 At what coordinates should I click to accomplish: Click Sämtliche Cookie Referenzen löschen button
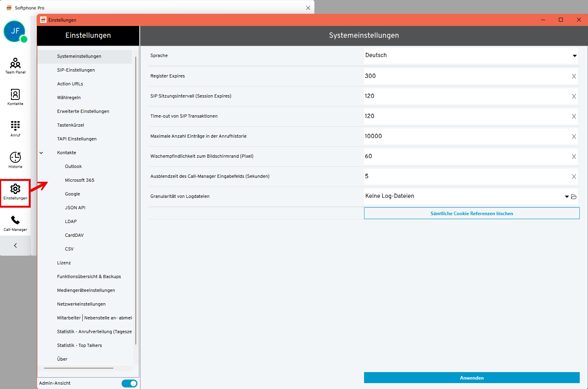pos(472,214)
